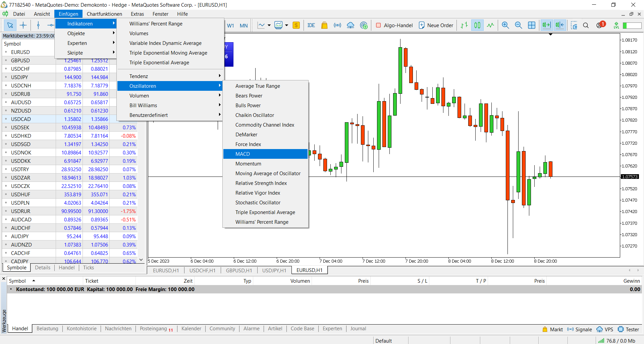Expand the Volumen indicator submenu
Screen dimensions: 644x344
point(170,95)
